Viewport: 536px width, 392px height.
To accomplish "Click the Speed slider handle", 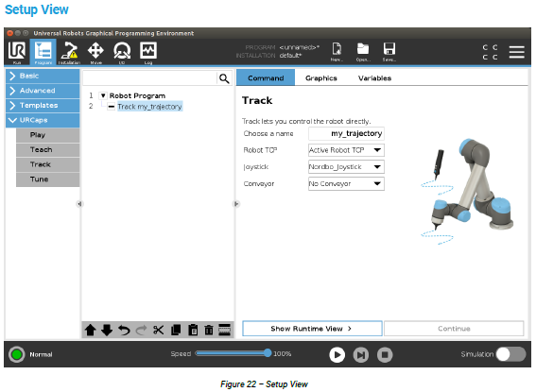I will (268, 353).
